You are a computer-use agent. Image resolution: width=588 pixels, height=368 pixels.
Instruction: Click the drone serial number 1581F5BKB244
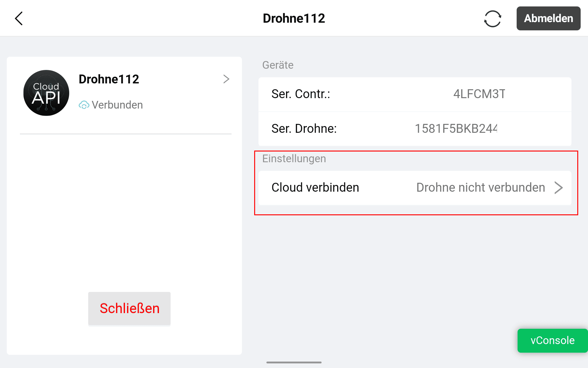click(456, 129)
